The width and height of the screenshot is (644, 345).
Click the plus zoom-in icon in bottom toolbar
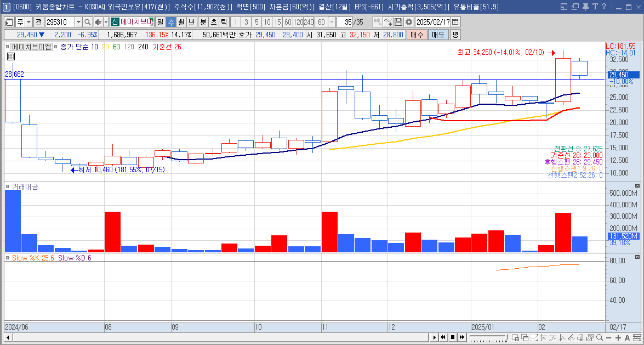(x=618, y=338)
